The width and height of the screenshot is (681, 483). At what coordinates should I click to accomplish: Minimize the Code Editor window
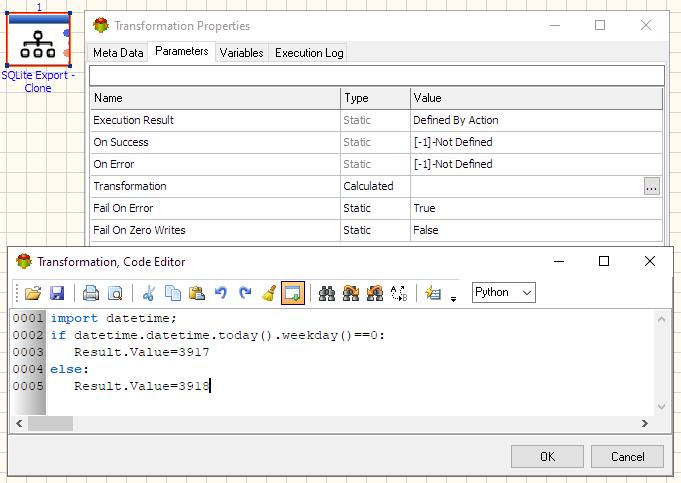pos(559,261)
